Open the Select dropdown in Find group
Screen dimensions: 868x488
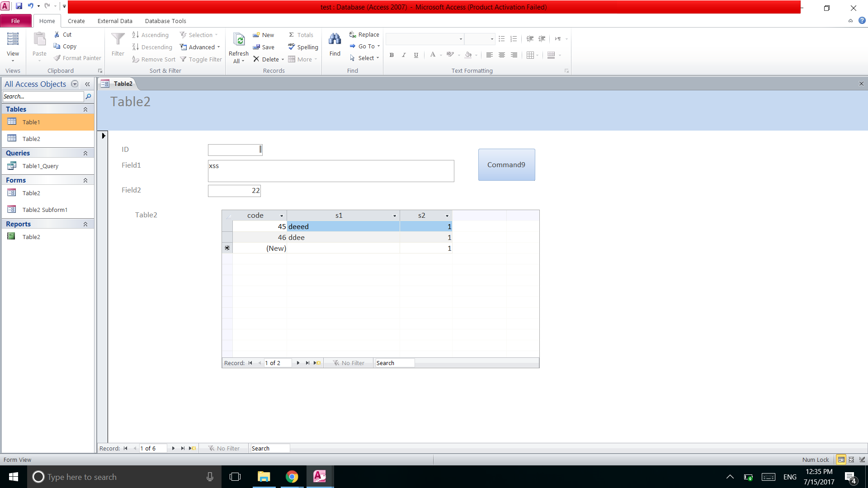coord(364,58)
